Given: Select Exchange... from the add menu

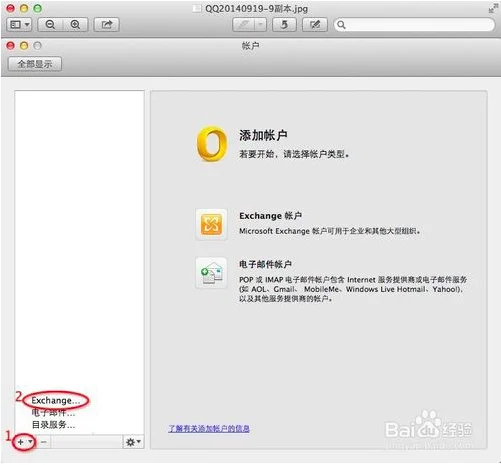Looking at the screenshot, I should pyautogui.click(x=56, y=400).
